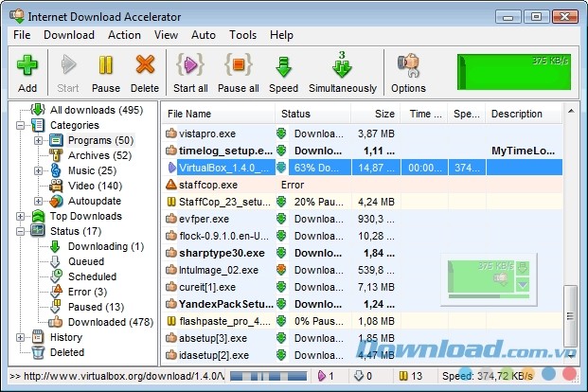588x392 pixels.
Task: Expand the Music category node
Action: 38,171
